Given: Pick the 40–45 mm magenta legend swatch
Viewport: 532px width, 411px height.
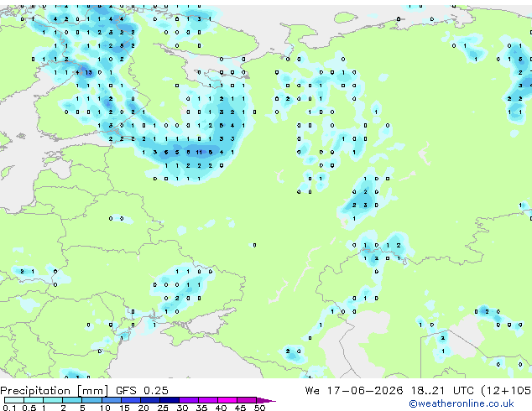Looking at the screenshot, I should pos(227,400).
